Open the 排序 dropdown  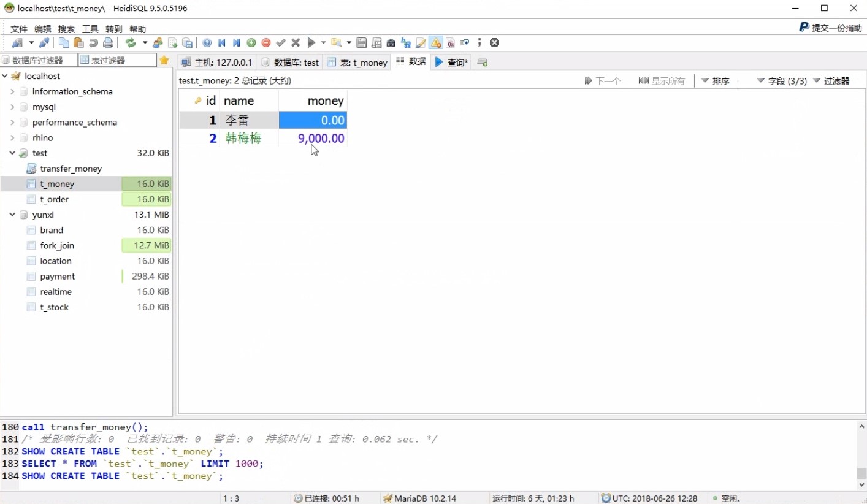716,81
